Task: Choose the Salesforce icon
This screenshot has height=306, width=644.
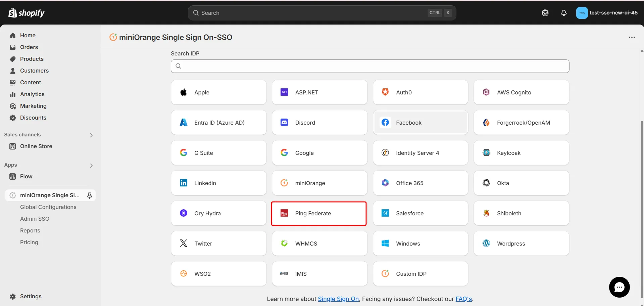Action: pos(385,213)
